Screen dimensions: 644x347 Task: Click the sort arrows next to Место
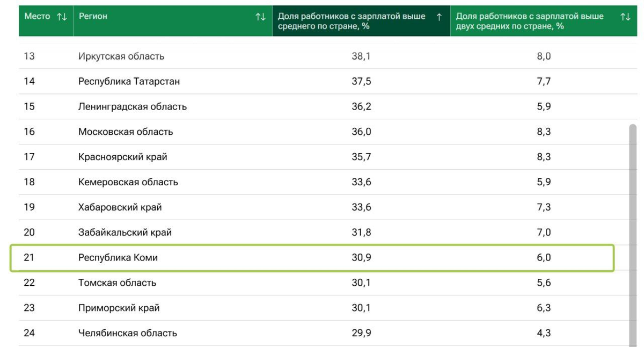(x=62, y=17)
